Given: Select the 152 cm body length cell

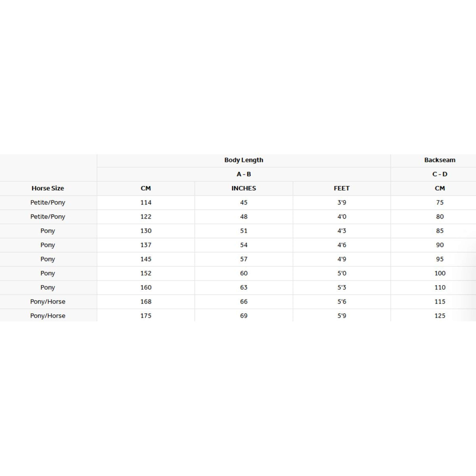Looking at the screenshot, I should (146, 273).
